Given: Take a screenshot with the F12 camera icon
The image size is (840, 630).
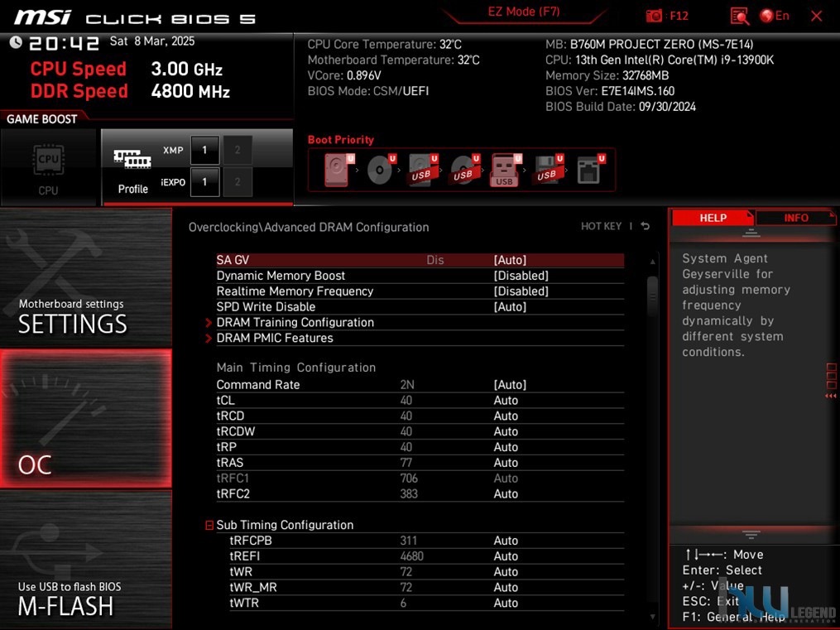Looking at the screenshot, I should click(x=654, y=16).
